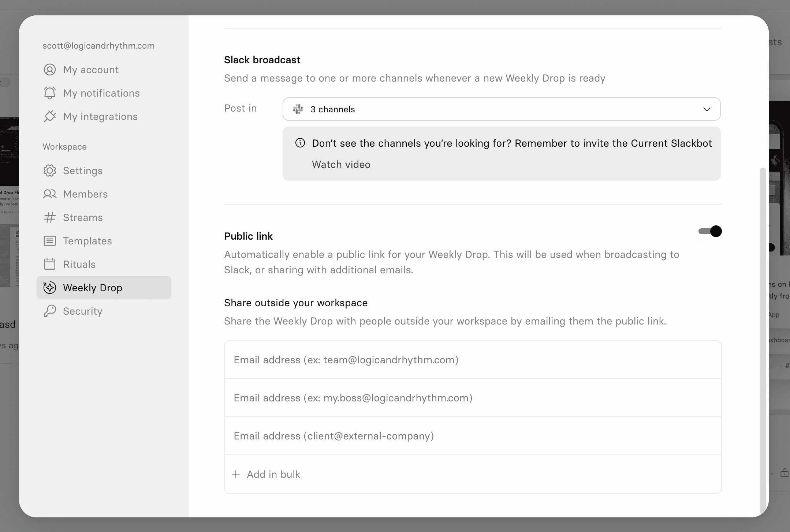
Task: Click the Templates document icon
Action: click(50, 241)
